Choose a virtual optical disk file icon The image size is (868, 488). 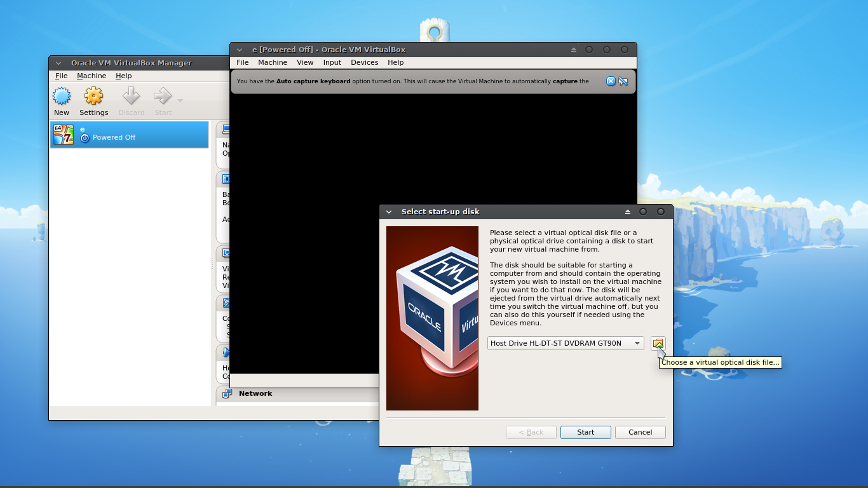tap(658, 343)
